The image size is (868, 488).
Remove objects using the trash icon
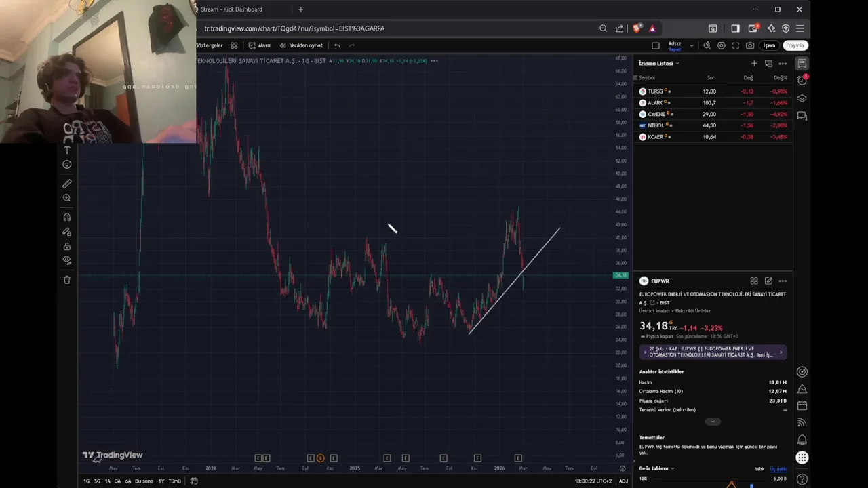[66, 280]
